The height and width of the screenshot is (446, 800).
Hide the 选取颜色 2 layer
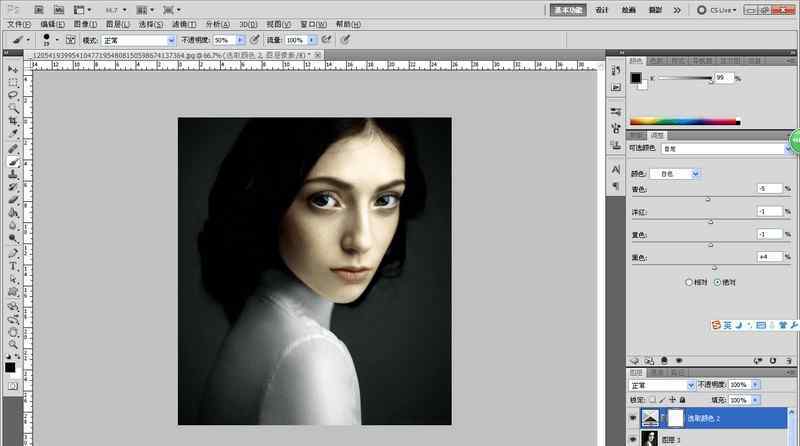(x=633, y=416)
